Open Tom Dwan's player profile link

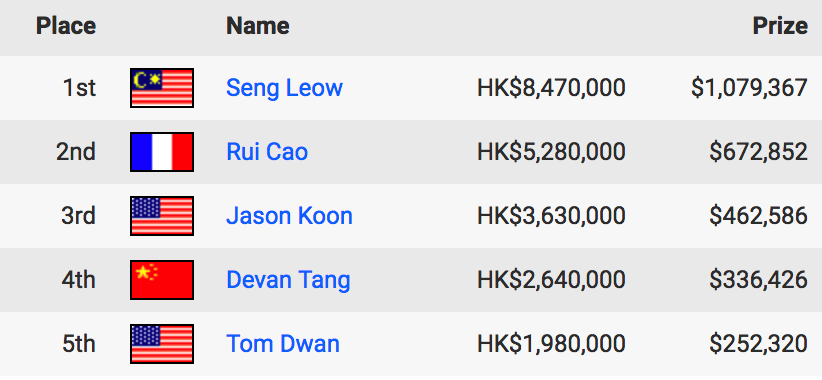click(x=283, y=344)
